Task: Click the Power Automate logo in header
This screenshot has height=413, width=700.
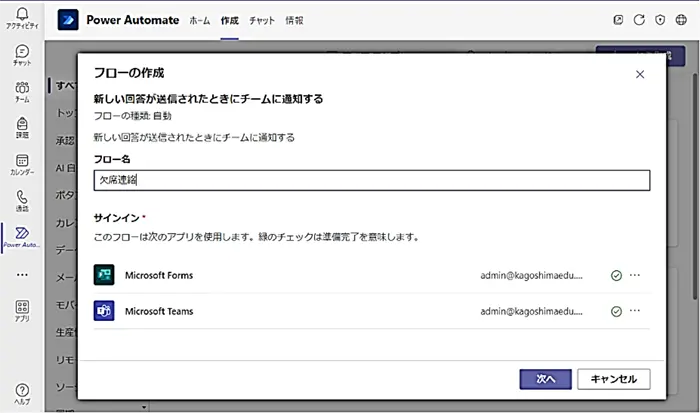Action: point(68,20)
